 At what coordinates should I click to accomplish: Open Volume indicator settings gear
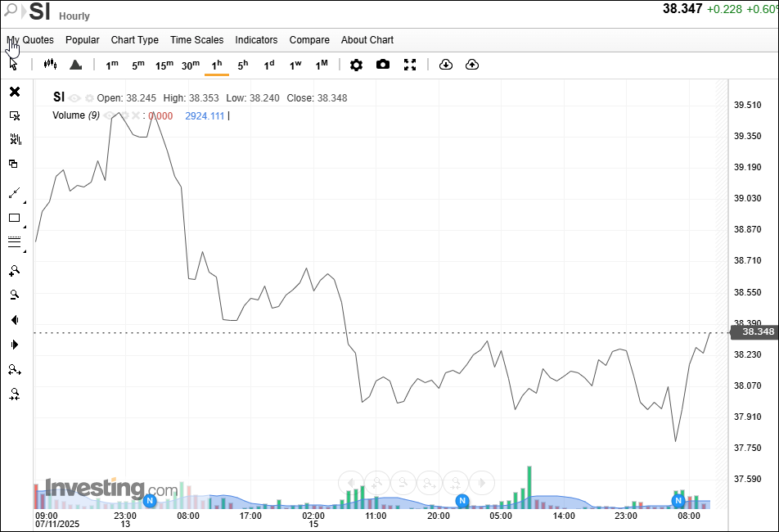click(124, 115)
